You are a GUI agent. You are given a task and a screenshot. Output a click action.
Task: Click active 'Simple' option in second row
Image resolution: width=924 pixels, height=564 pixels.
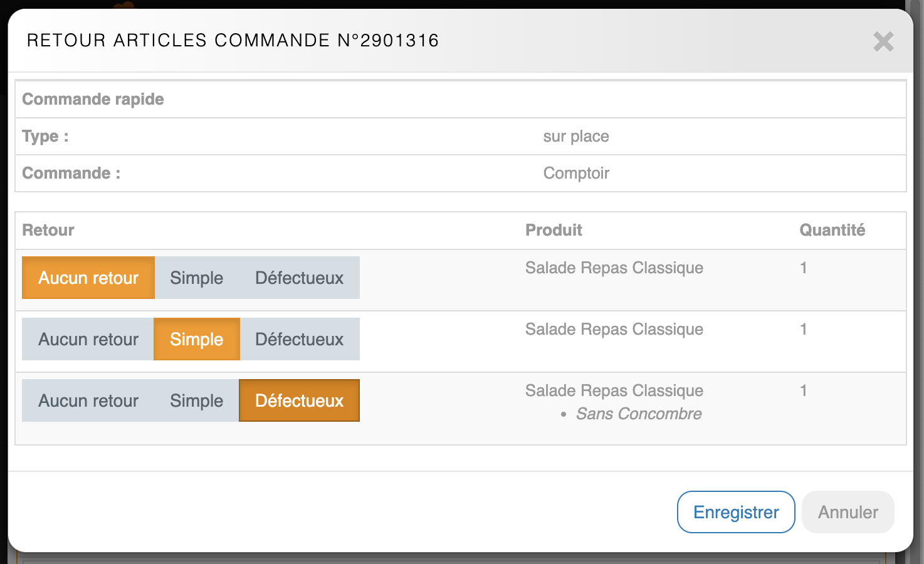(196, 339)
